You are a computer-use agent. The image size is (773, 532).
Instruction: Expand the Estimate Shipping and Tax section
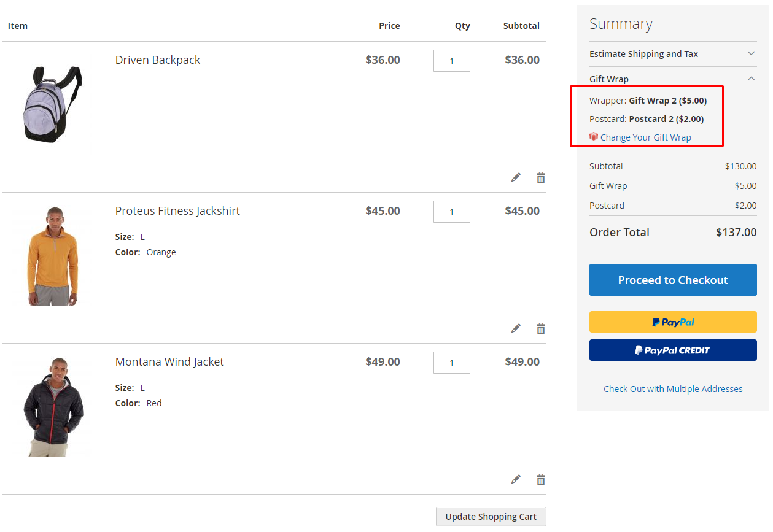(751, 54)
